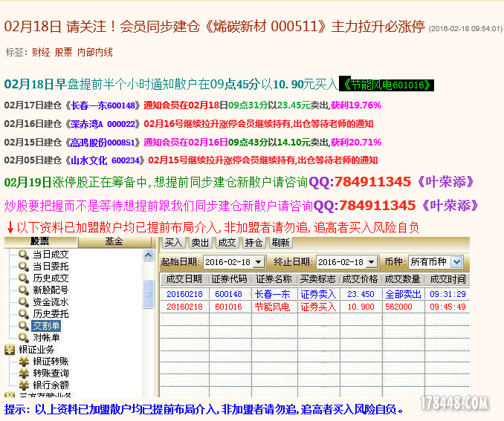Sort by 成交数量 column header

point(403,279)
